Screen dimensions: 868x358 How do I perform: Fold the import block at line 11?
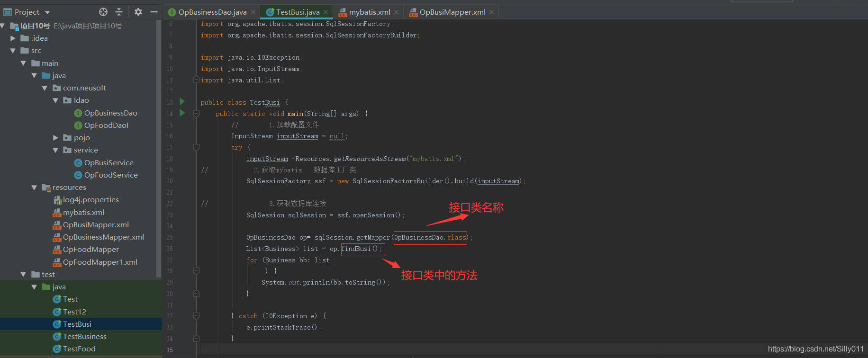click(196, 80)
